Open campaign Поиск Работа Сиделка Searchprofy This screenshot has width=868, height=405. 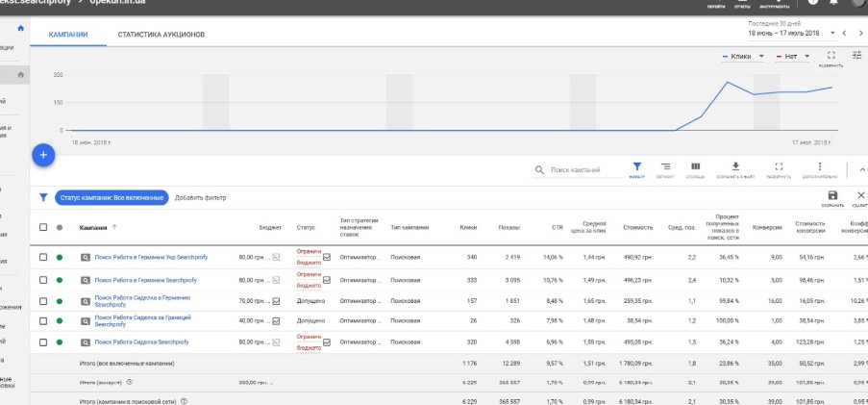point(141,342)
